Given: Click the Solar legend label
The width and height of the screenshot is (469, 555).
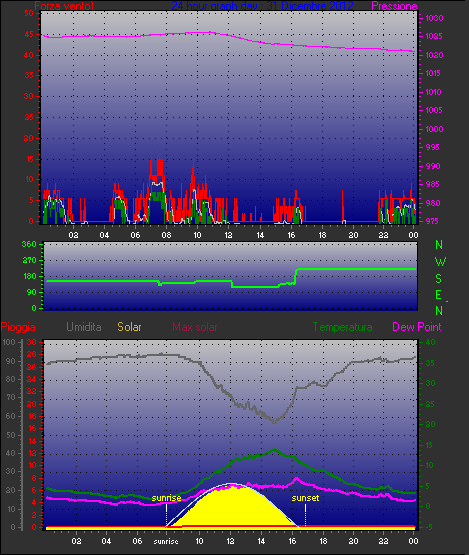Looking at the screenshot, I should point(129,327).
